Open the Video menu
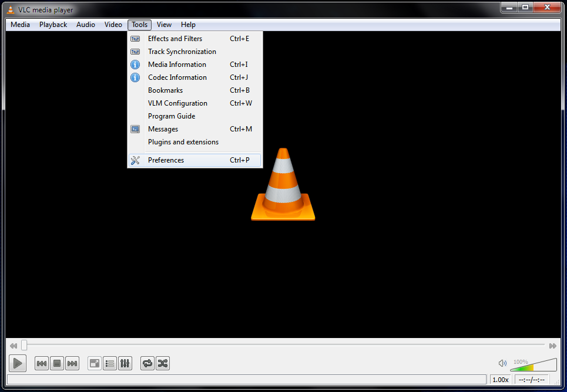 [113, 25]
